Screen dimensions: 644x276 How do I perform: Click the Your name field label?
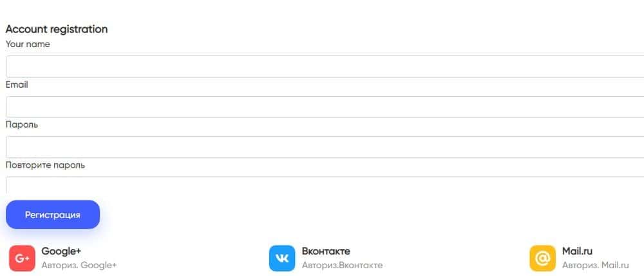(28, 44)
